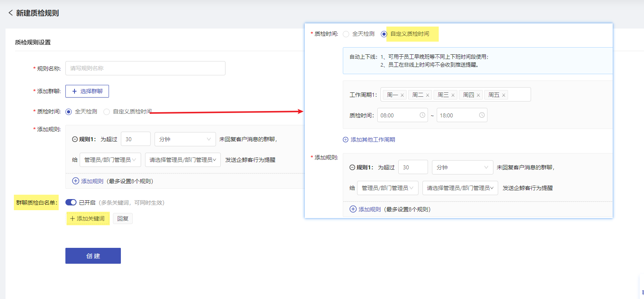Image resolution: width=644 pixels, height=299 pixels.
Task: Click the plus icon of 添加其他工作周期
Action: [346, 140]
